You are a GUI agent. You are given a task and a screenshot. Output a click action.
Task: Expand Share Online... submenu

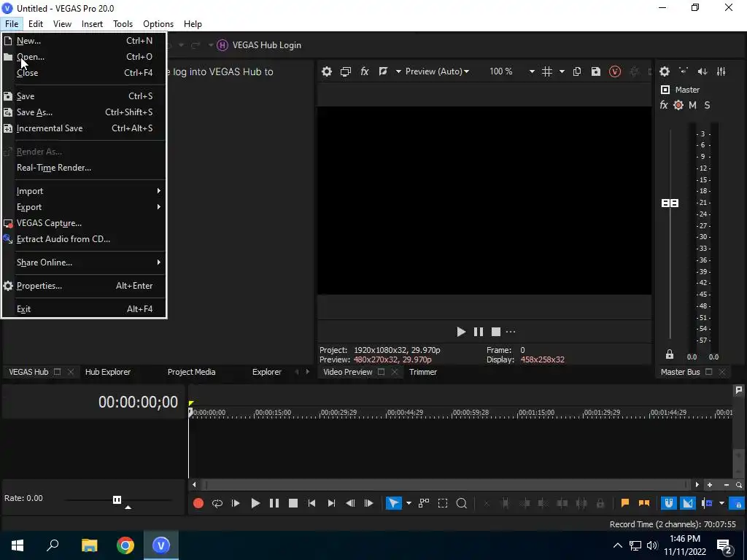(84, 262)
